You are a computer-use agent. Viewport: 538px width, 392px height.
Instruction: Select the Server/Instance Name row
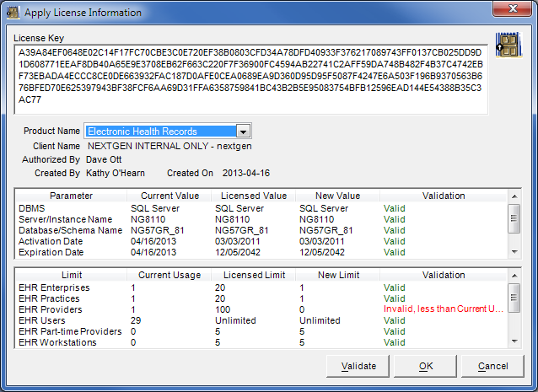(261, 219)
